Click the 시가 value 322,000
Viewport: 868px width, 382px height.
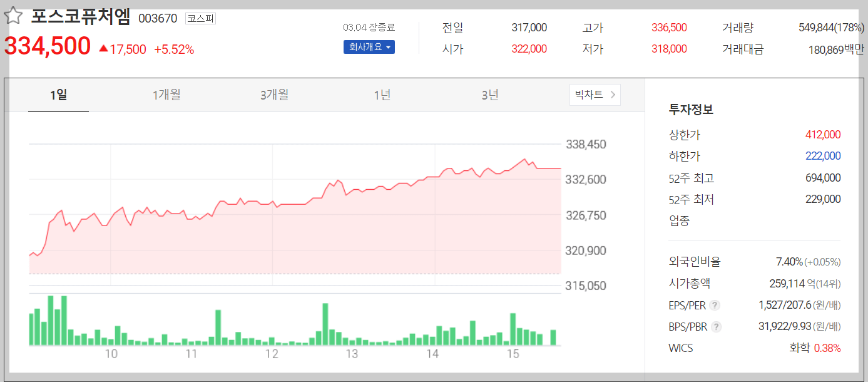pos(529,49)
